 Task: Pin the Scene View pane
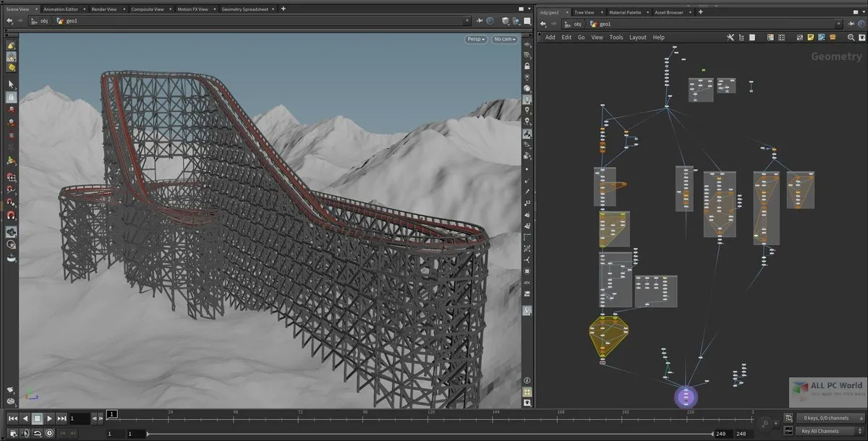pos(480,22)
